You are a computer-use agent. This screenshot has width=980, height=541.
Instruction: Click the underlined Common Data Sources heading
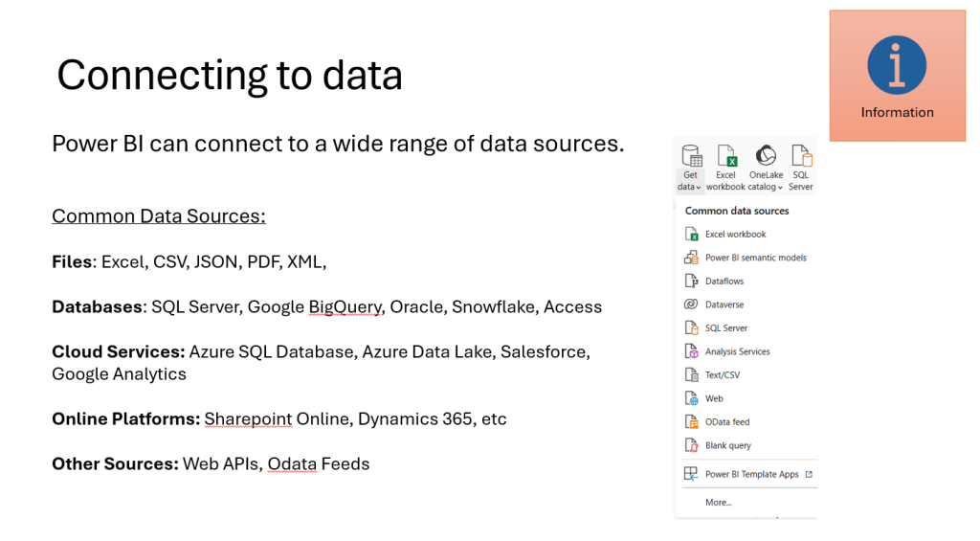159,215
